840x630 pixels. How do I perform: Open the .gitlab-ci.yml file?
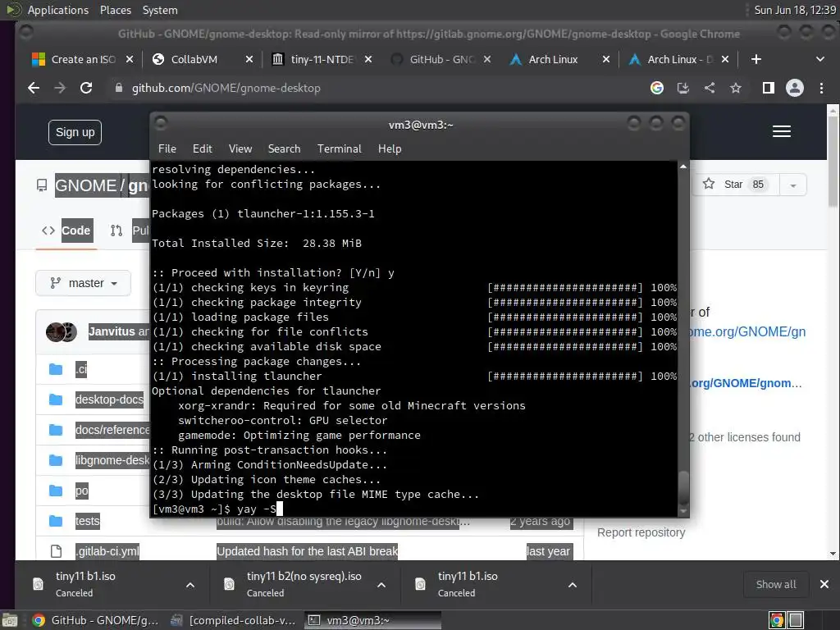point(107,551)
